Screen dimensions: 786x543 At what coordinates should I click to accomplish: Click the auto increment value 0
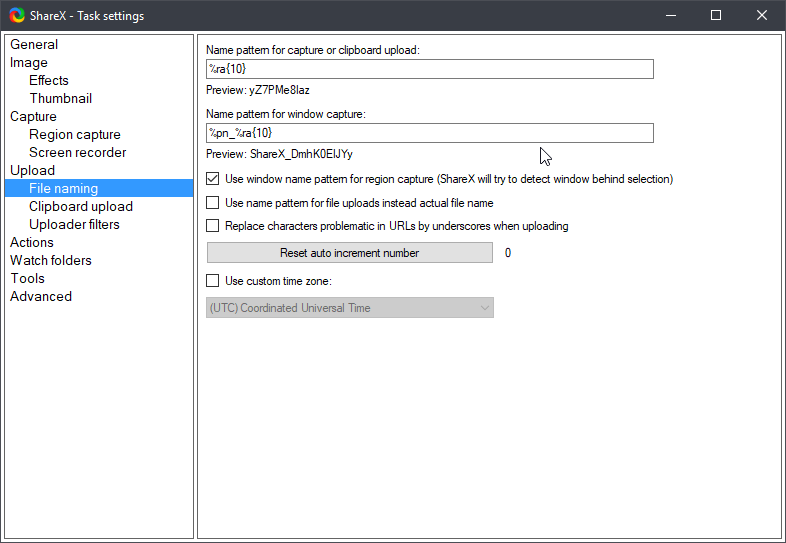(508, 253)
